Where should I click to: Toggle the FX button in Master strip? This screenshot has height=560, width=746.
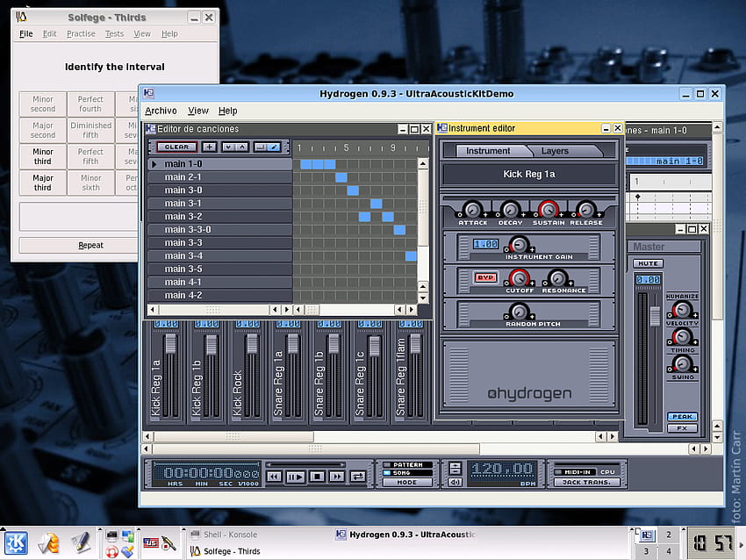coord(682,428)
